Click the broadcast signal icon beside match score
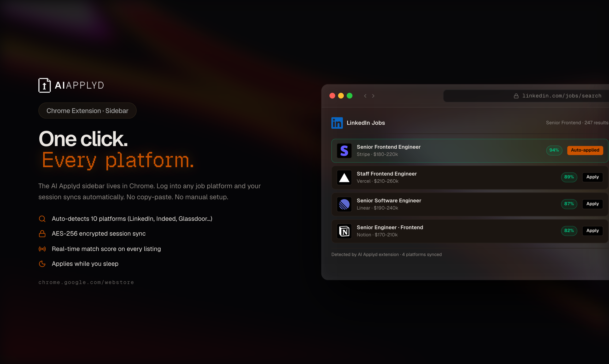This screenshot has width=609, height=364. pyautogui.click(x=42, y=249)
